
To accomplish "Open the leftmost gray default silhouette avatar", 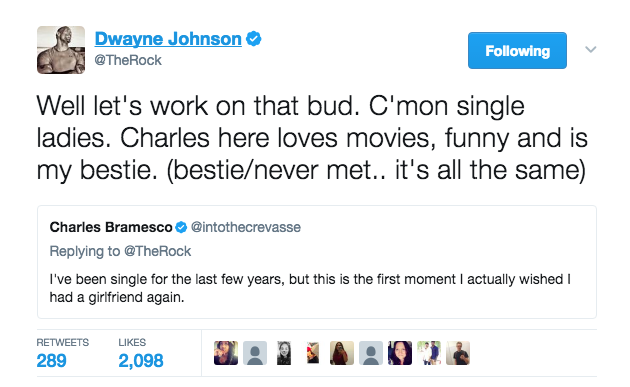I will click(x=255, y=353).
